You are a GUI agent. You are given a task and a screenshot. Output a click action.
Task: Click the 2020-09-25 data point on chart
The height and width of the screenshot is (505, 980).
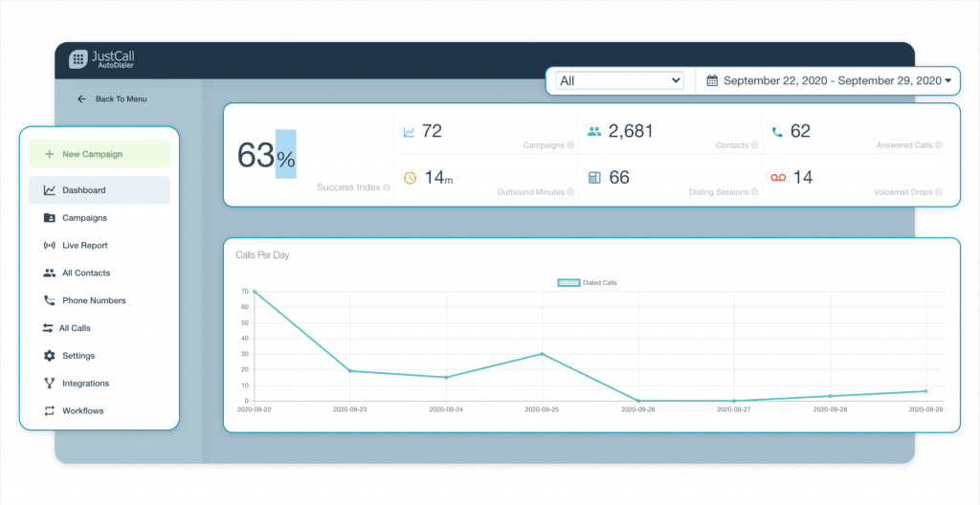542,354
